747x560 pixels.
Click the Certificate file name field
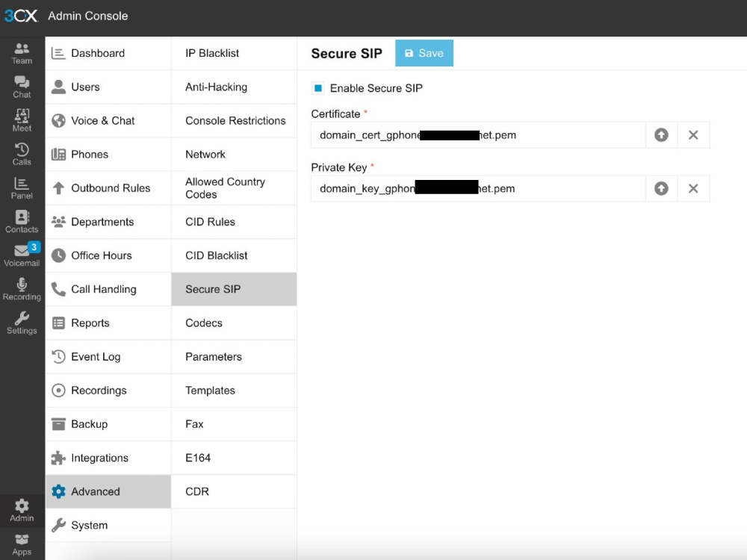(478, 134)
